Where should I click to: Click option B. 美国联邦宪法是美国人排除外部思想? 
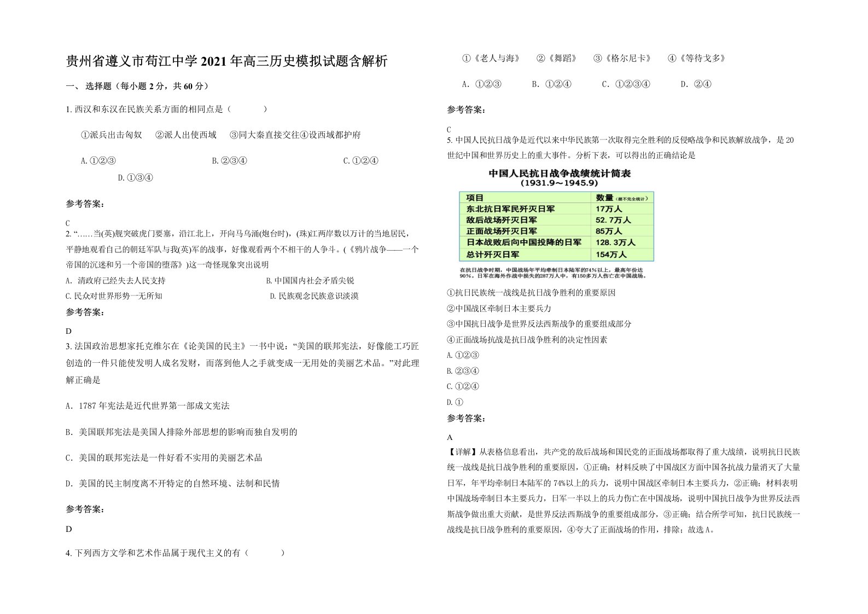[x=182, y=432]
